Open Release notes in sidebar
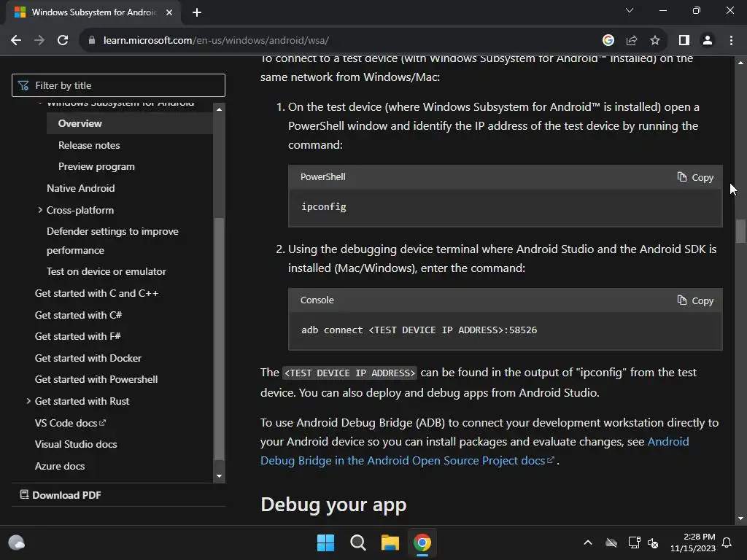747x560 pixels. pos(89,145)
